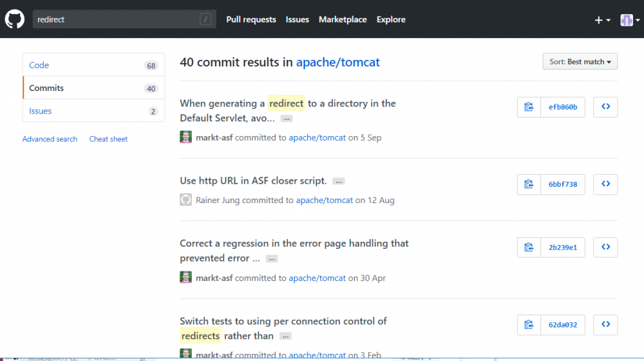This screenshot has width=644, height=361.
Task: Go to Marketplace in the header
Action: (343, 19)
